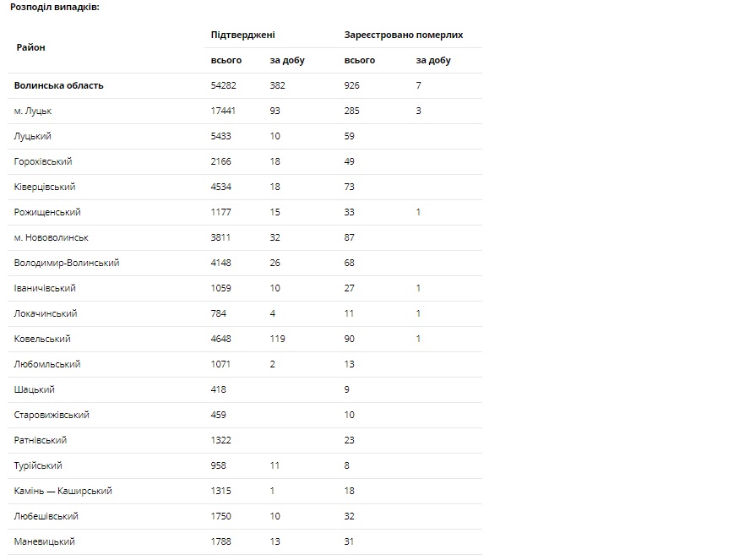
Task: Click Lutsk city confirmed total 17441
Action: (223, 111)
